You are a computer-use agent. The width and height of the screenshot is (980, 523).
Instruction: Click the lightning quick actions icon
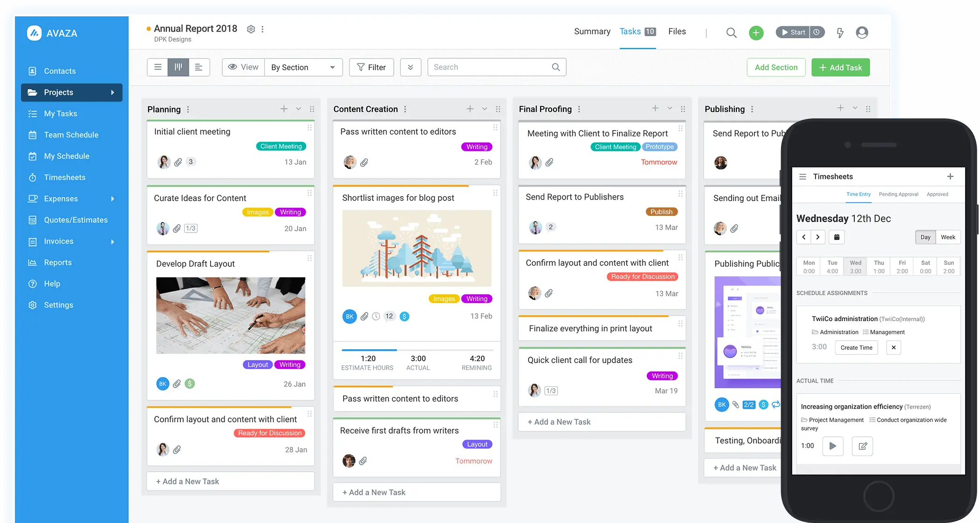(840, 32)
